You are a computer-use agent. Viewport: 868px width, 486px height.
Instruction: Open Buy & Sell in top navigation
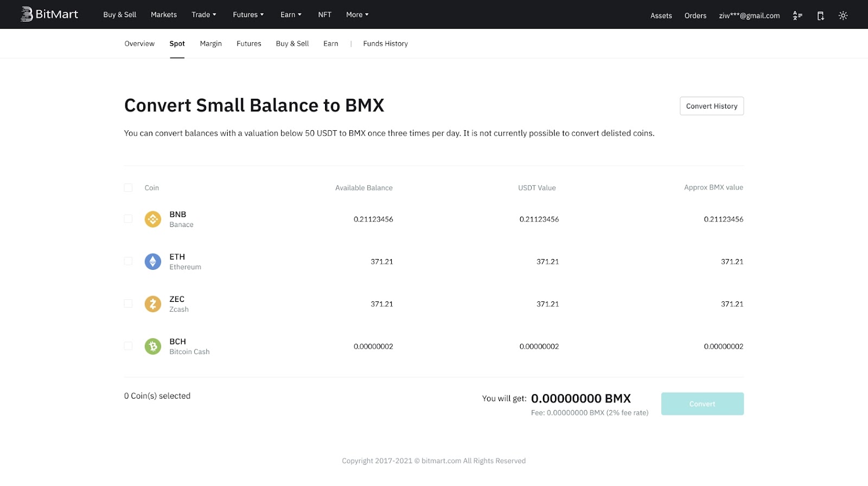point(120,15)
